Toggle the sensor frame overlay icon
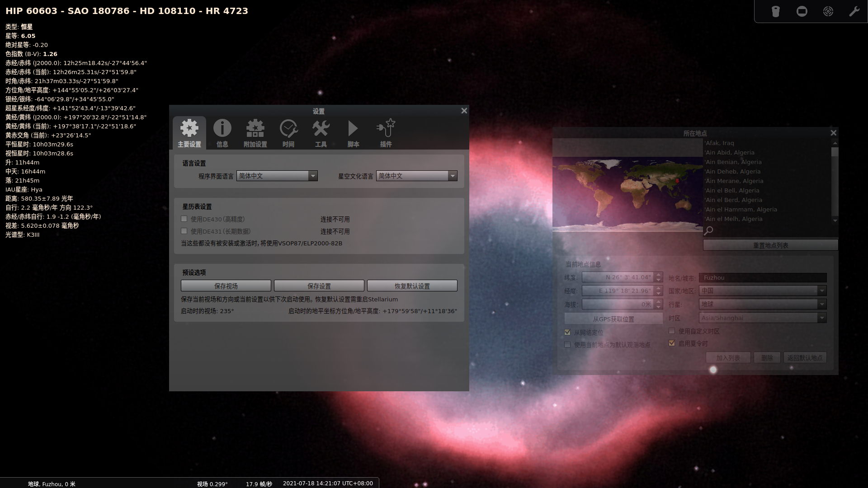 (x=802, y=11)
